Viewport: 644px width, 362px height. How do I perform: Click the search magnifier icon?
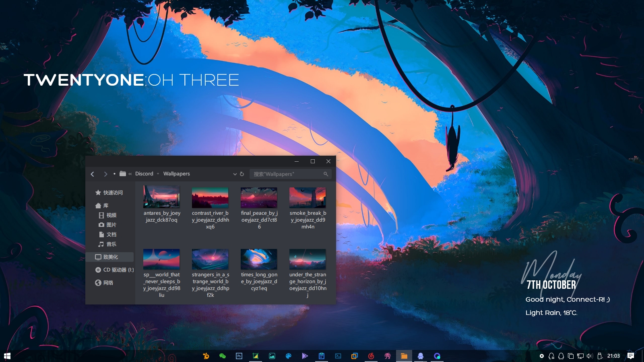pos(326,174)
